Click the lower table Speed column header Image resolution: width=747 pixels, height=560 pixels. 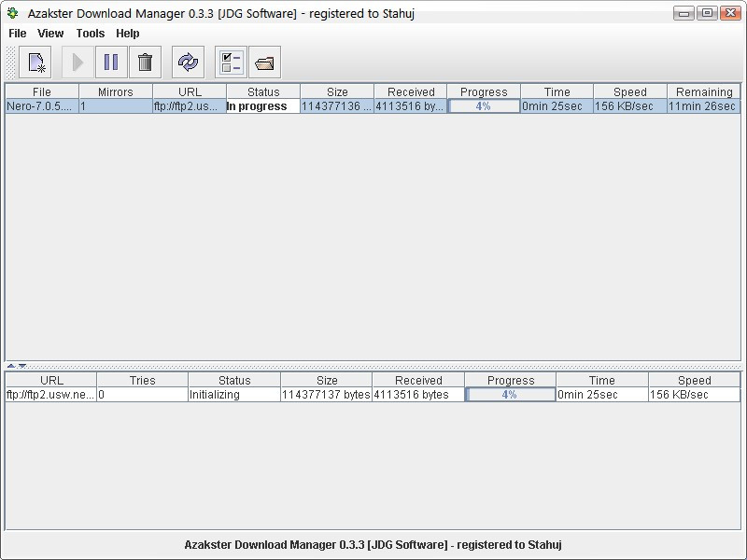click(x=695, y=380)
